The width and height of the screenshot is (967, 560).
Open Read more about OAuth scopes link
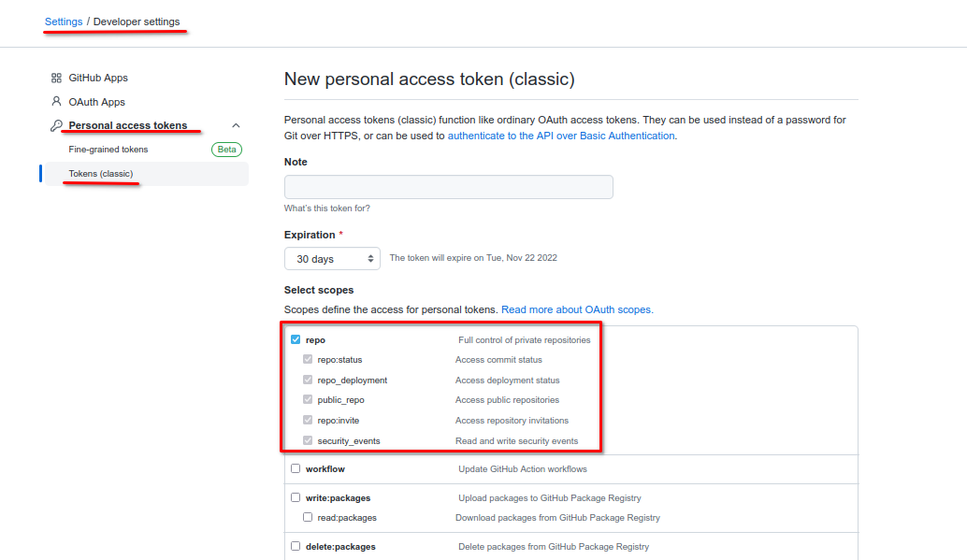pyautogui.click(x=577, y=309)
